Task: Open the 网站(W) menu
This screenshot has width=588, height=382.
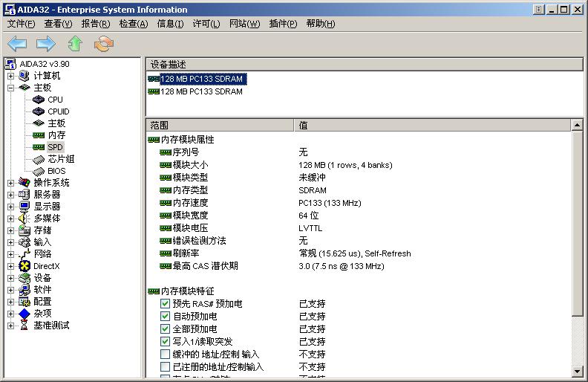Action: pos(244,24)
